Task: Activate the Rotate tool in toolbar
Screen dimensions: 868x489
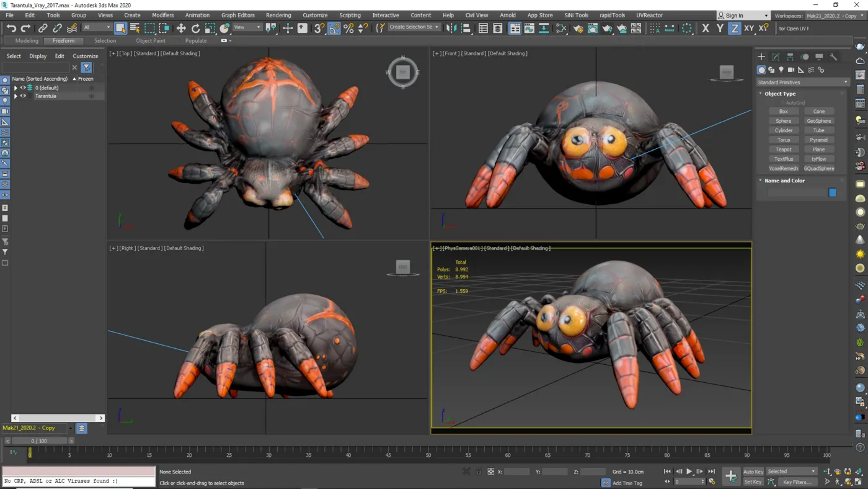Action: coord(195,28)
